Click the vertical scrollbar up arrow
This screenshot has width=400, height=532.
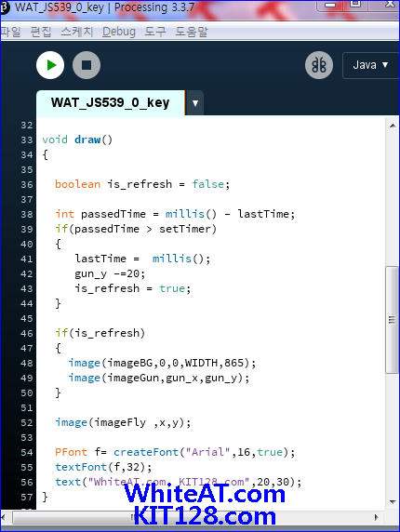point(393,126)
